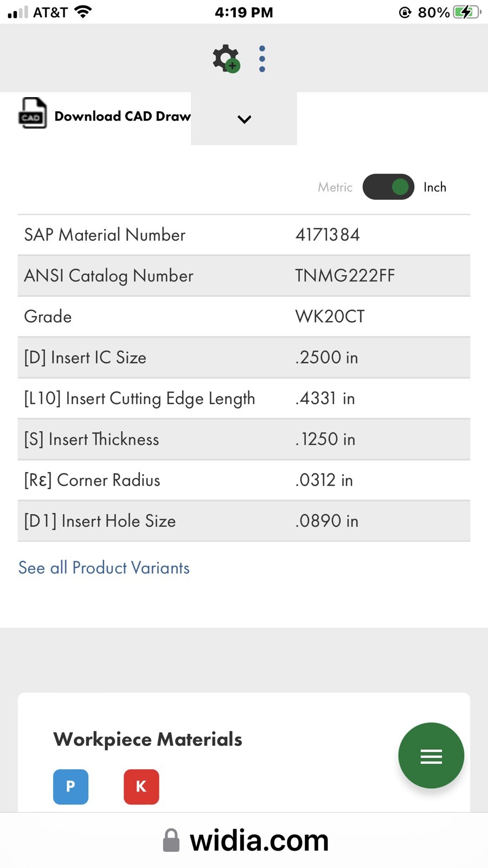Select the Inch unit label
Screen dimensions: 488x868
[x=435, y=187]
